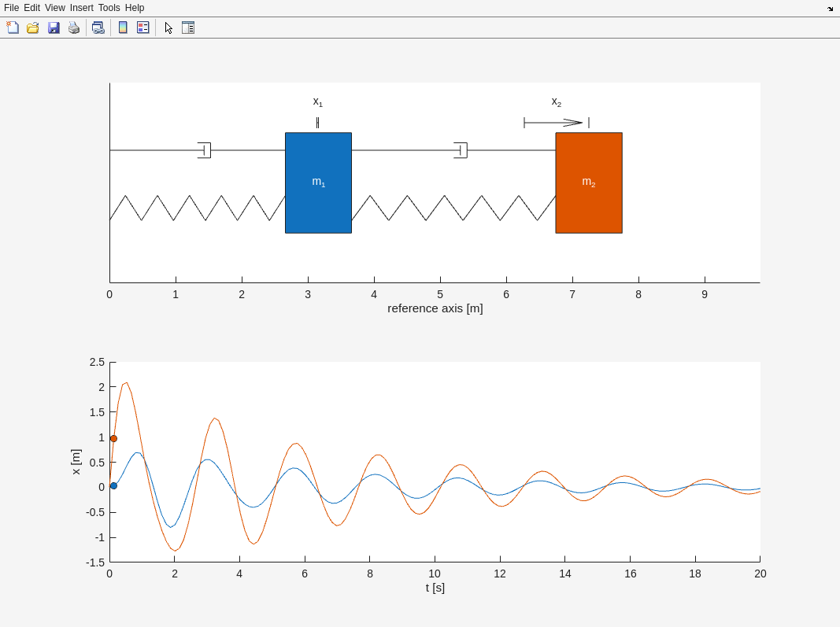Print the figure using the printer icon

click(x=74, y=28)
